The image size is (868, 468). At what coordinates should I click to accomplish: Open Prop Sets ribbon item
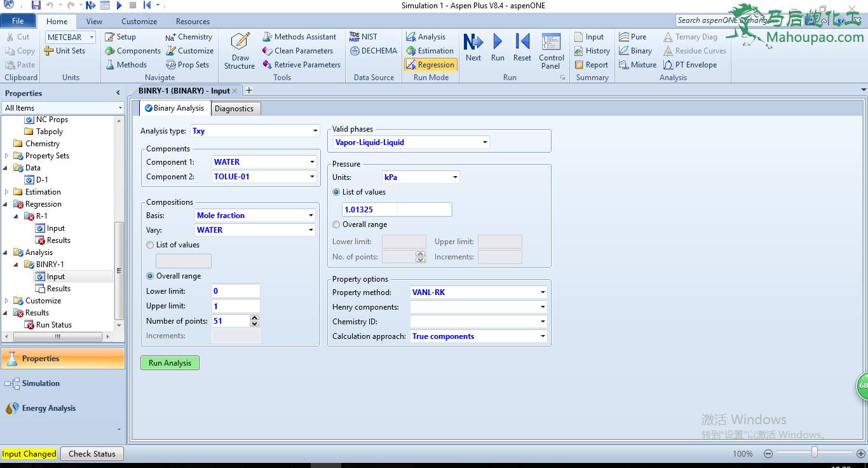pos(187,65)
